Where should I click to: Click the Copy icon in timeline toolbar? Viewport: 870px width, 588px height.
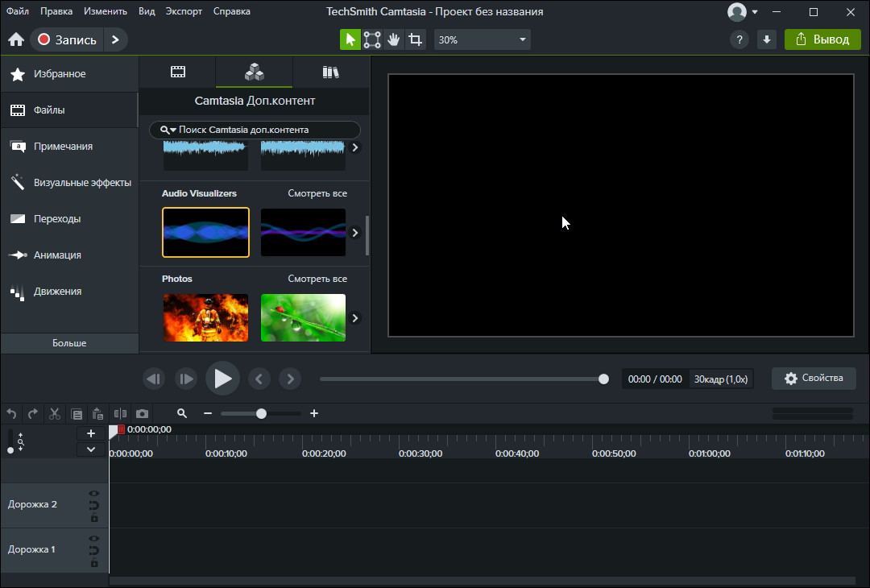[x=77, y=414]
